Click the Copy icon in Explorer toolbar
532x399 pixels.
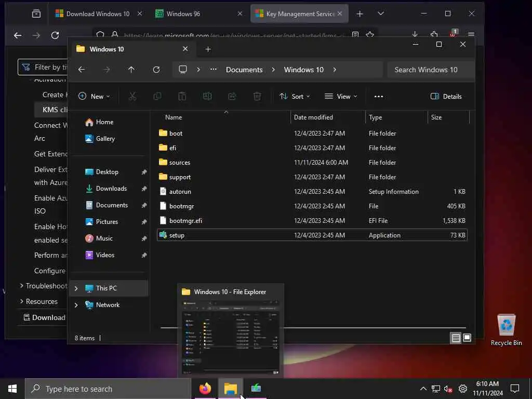tap(157, 97)
